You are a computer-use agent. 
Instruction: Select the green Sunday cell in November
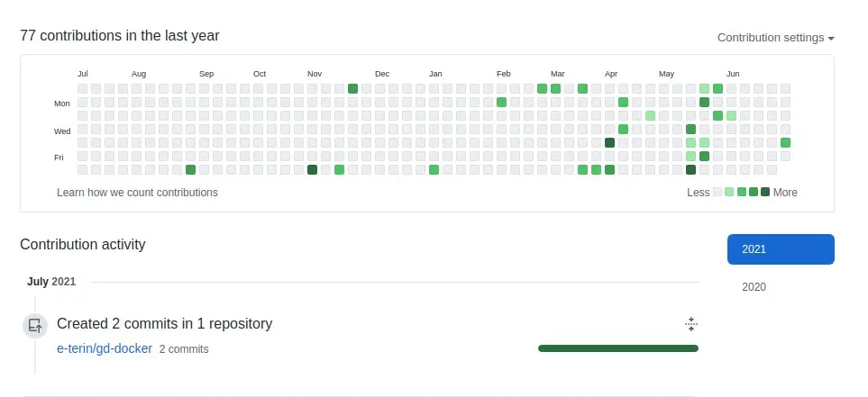[352, 88]
